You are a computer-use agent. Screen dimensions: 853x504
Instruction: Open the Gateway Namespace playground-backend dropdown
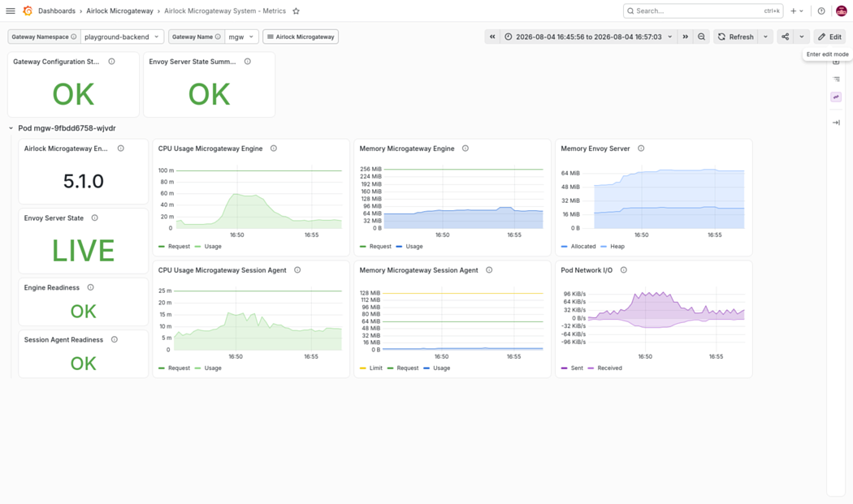tap(122, 37)
